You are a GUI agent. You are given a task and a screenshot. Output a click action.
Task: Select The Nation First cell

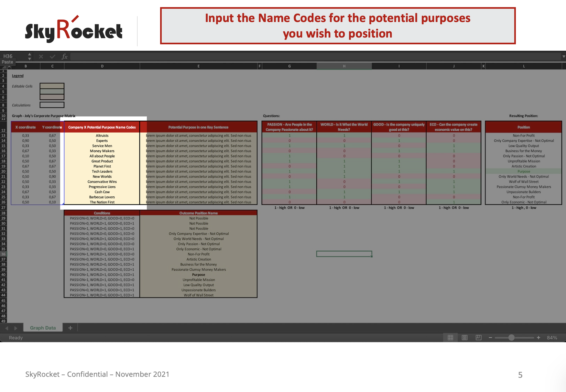coord(102,202)
